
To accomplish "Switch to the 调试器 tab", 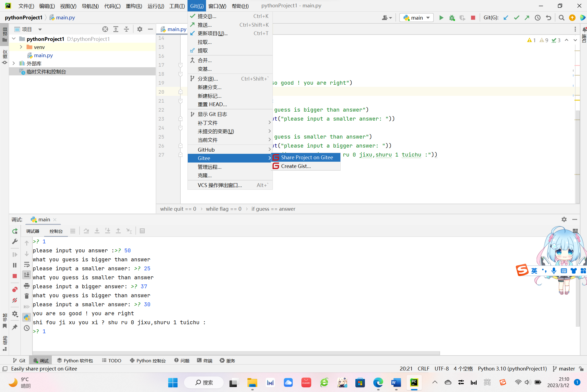I will coord(33,231).
